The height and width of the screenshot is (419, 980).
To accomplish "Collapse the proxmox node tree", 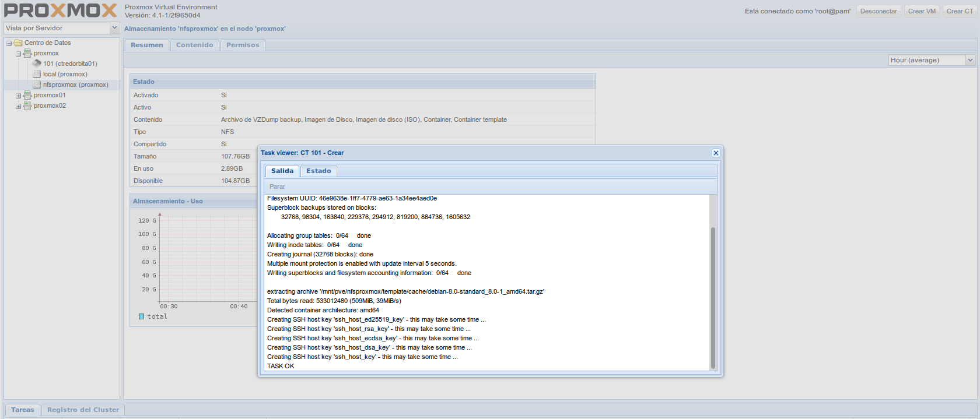I will 18,54.
